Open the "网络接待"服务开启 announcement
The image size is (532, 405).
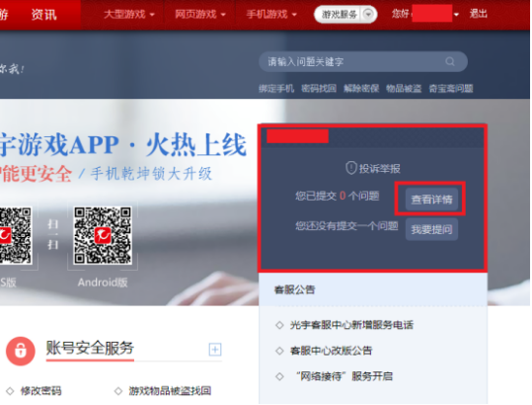click(x=344, y=376)
